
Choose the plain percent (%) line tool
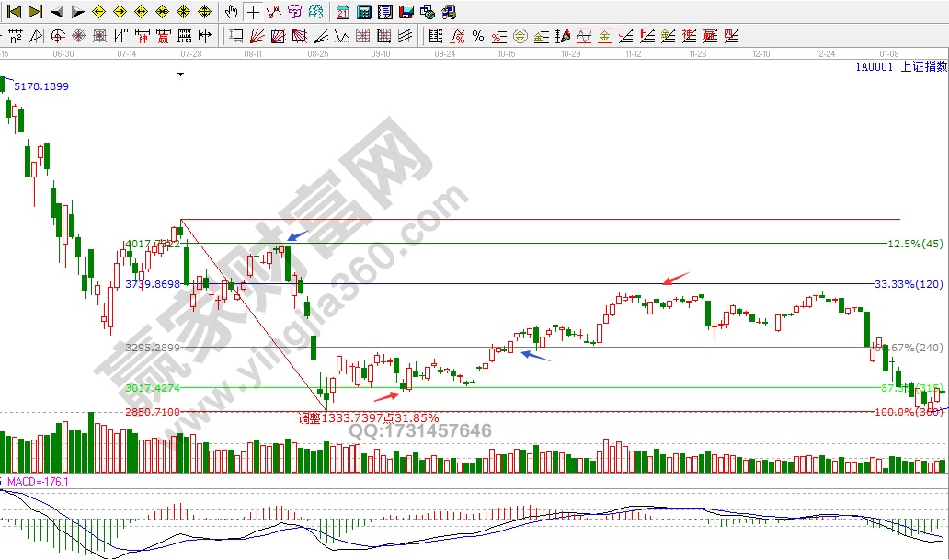coord(478,36)
